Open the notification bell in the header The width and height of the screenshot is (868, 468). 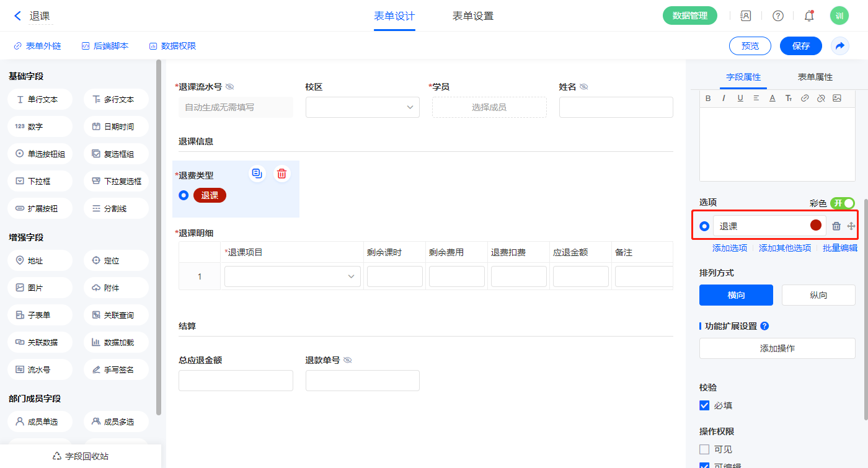pyautogui.click(x=808, y=16)
